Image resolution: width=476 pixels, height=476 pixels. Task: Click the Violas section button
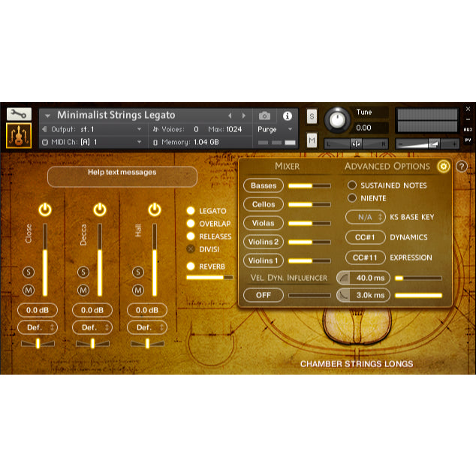[264, 223]
